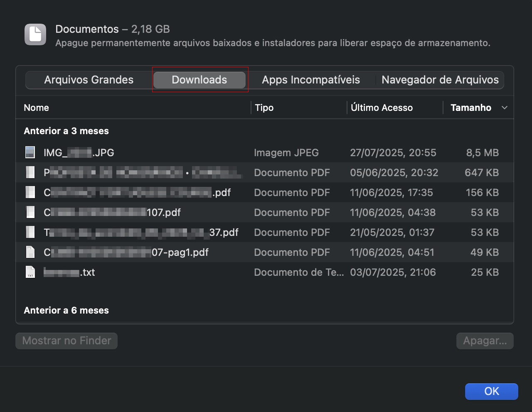Click the TXT file icon beside the .txt document
Screen dimensions: 532x412
click(30, 272)
